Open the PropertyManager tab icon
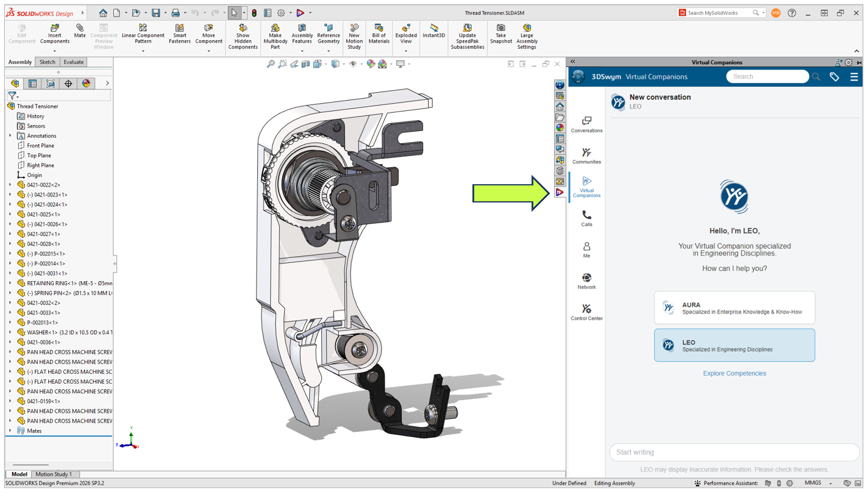The width and height of the screenshot is (868, 494). pyautogui.click(x=33, y=84)
